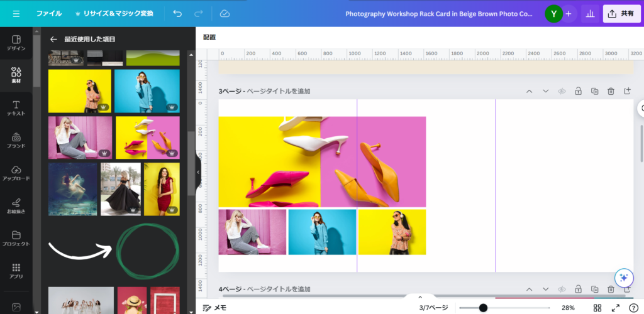
Task: Click the canvas horizontal scrollbar
Action: pos(424,296)
